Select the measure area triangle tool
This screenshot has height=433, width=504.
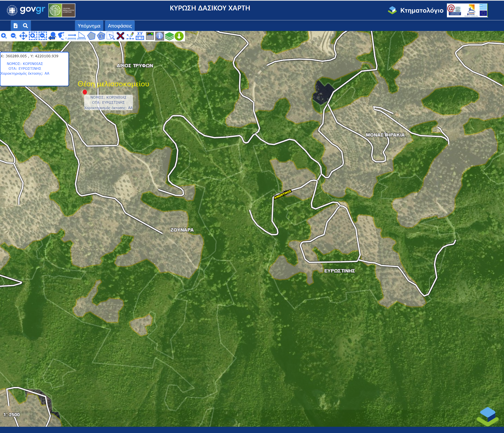pos(81,36)
